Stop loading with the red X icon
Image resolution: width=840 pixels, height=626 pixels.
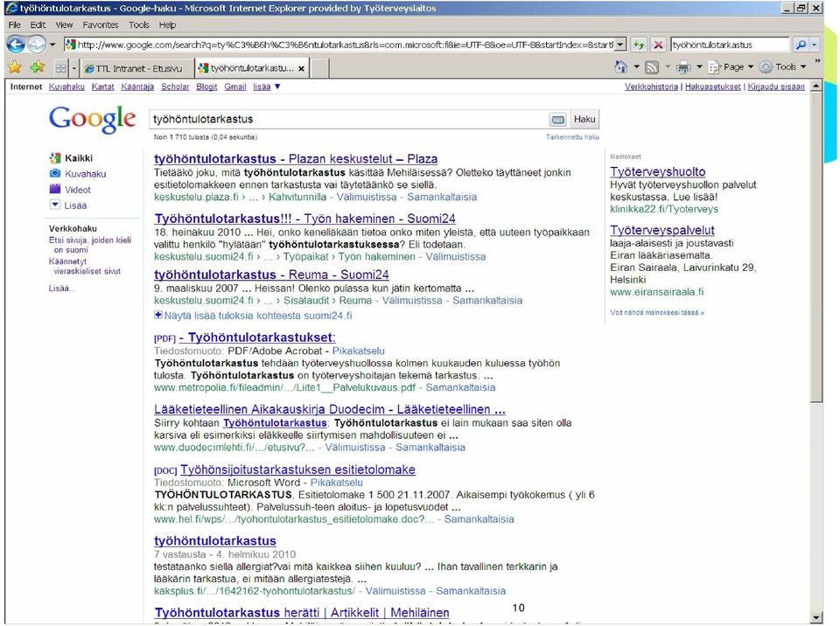658,45
